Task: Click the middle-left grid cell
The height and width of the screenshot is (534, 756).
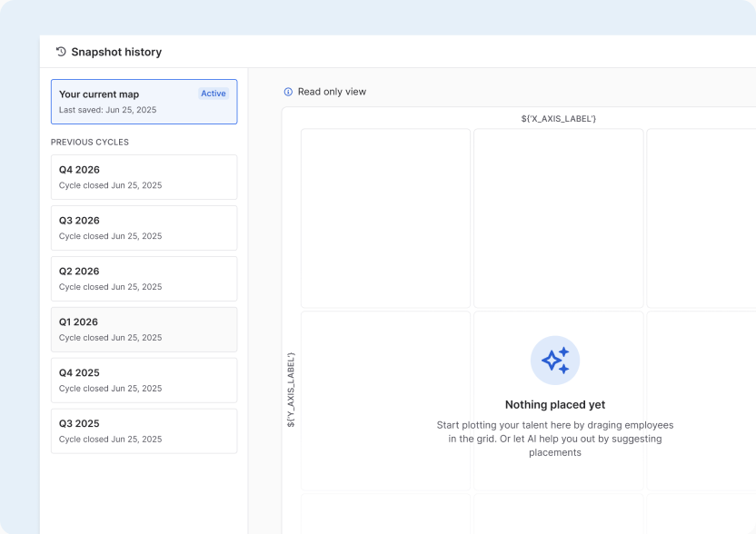Action: coord(385,400)
